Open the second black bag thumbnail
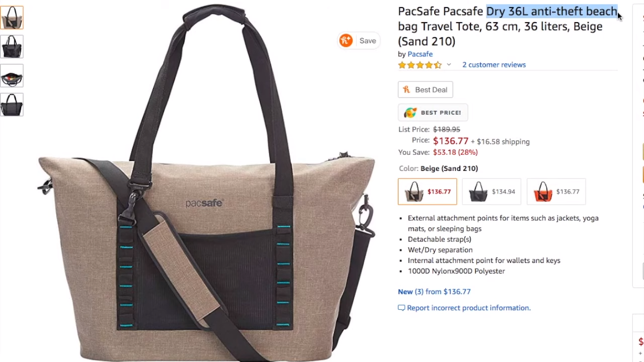 pos(12,47)
